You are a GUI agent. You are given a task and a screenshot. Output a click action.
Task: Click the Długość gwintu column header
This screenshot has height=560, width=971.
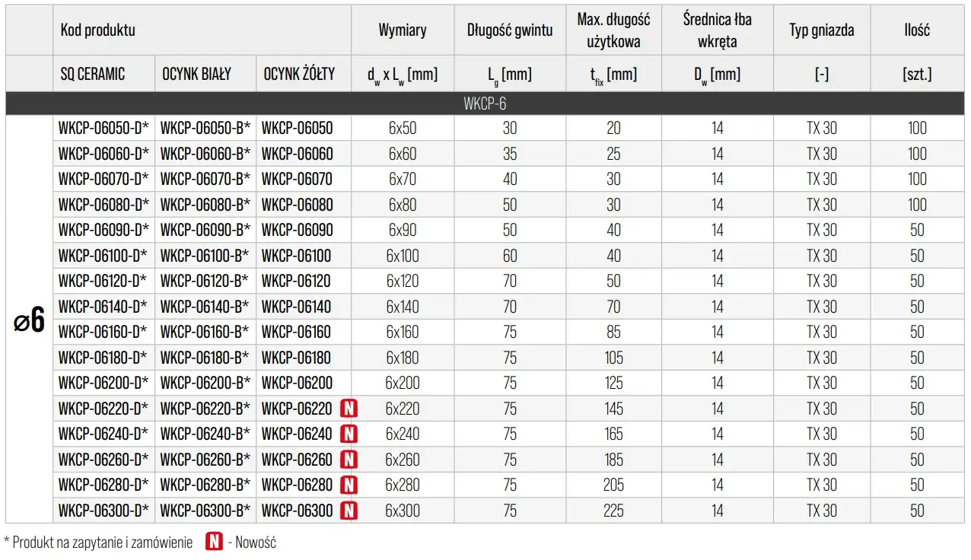[x=510, y=30]
